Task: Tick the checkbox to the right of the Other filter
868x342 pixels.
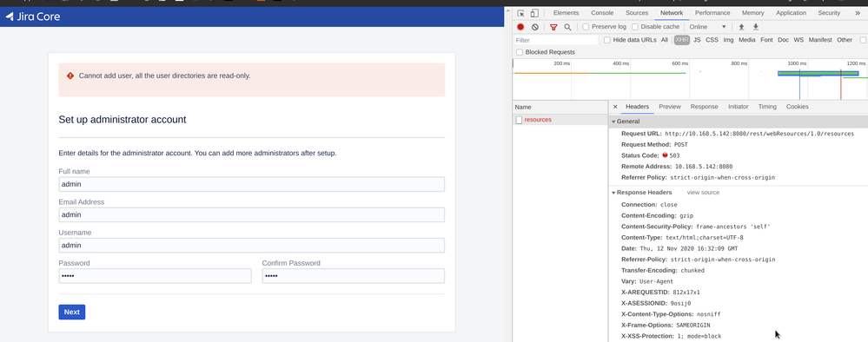Action: point(863,40)
